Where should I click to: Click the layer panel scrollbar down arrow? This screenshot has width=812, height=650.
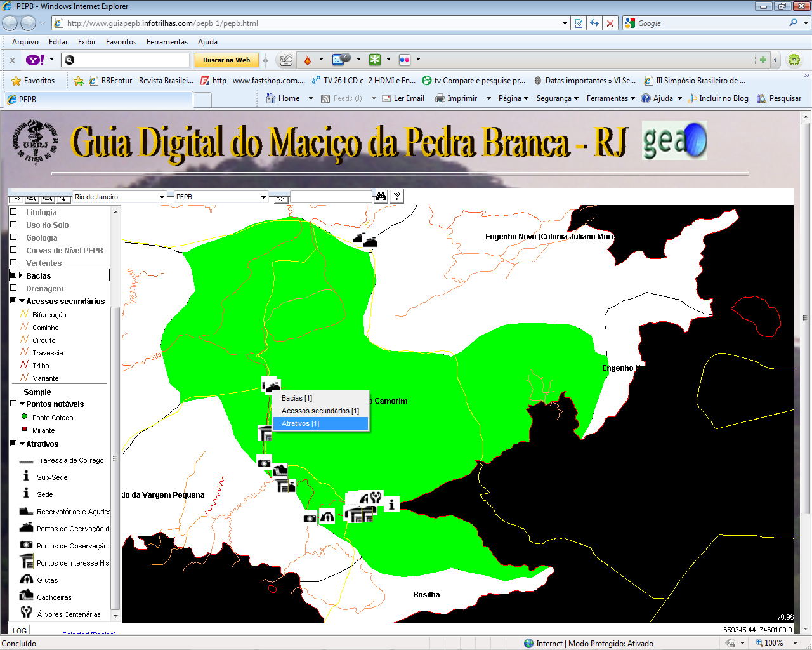[x=115, y=616]
